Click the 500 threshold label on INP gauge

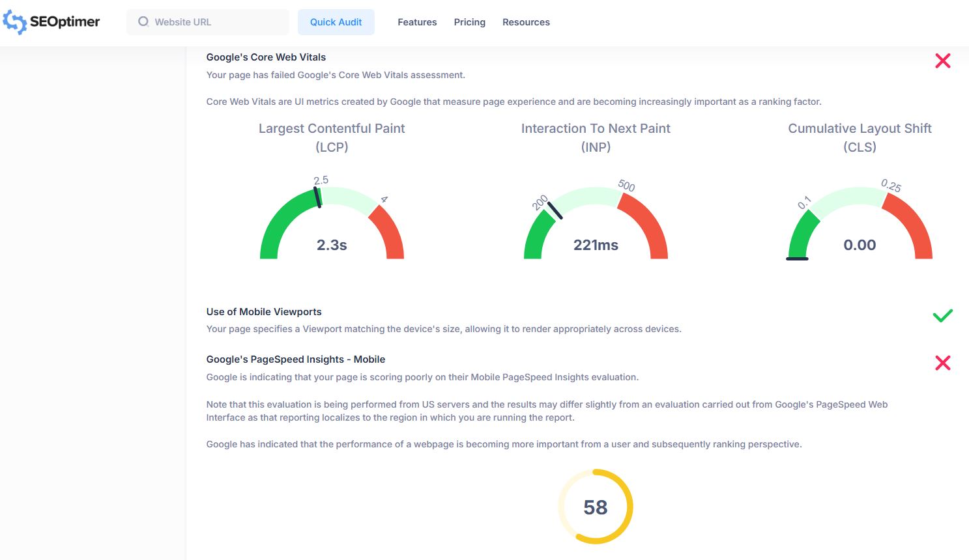626,186
